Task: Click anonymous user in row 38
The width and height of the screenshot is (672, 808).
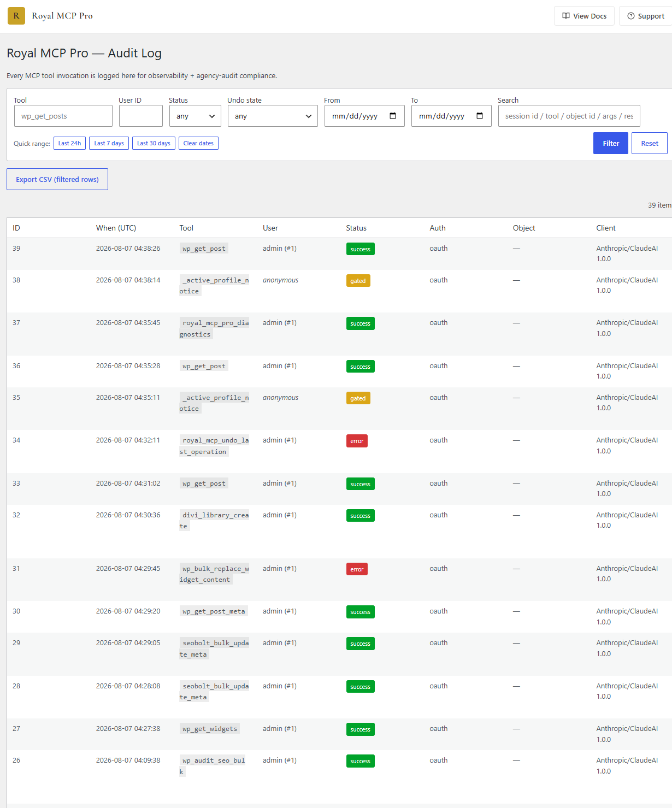Action: [280, 280]
